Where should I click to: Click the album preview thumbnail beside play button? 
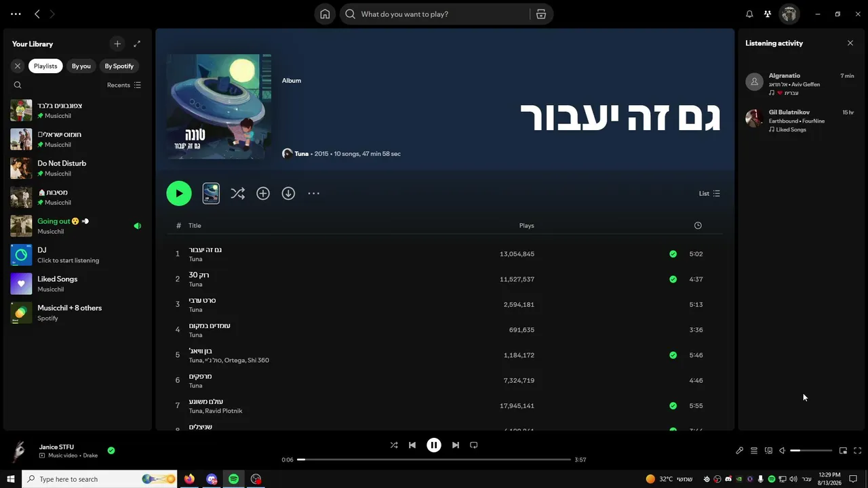(211, 193)
